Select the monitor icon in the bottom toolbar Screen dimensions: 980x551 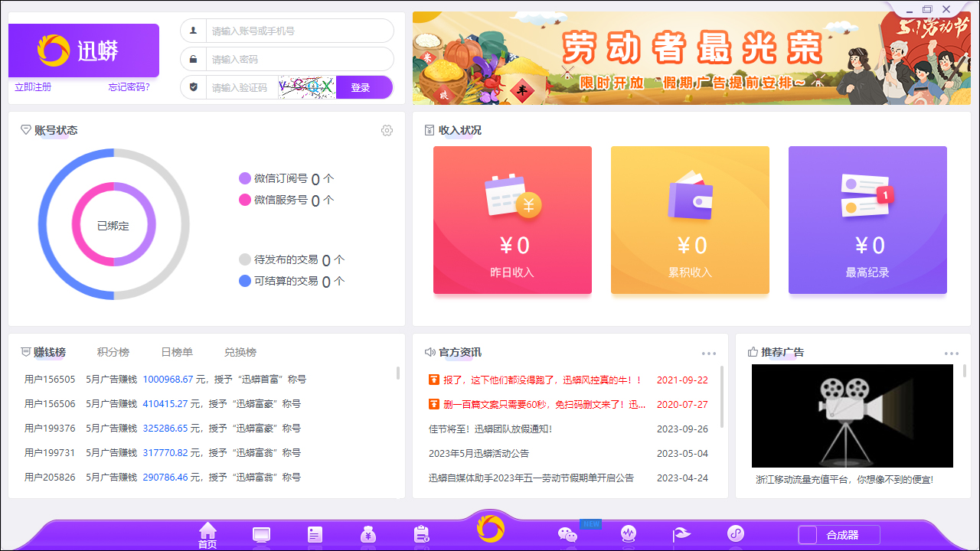tap(261, 533)
